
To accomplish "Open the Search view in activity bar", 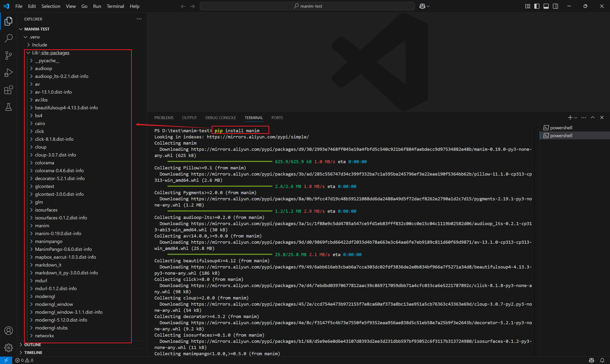I will pyautogui.click(x=9, y=38).
